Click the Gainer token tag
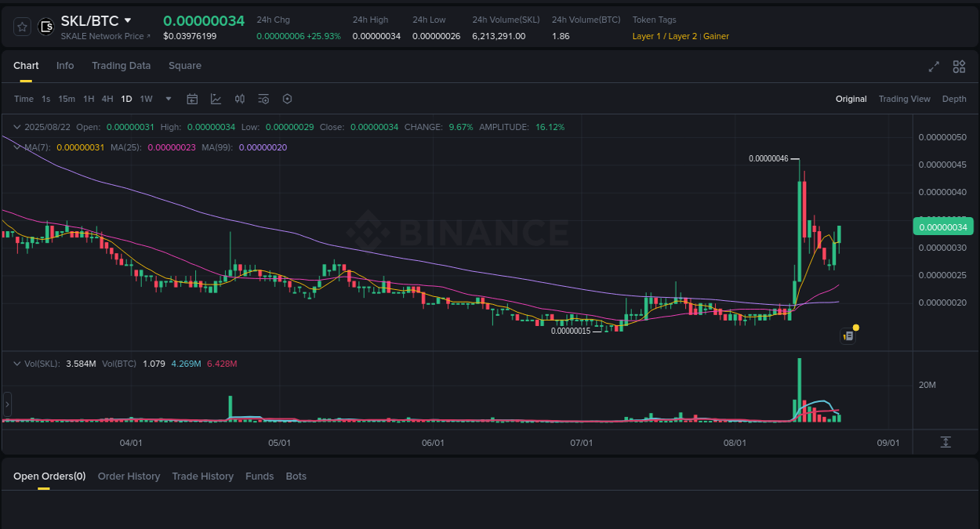980x529 pixels. tap(716, 36)
